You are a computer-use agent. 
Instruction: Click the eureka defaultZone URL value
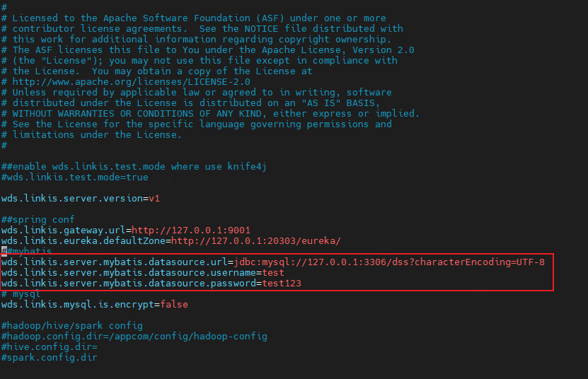point(256,240)
